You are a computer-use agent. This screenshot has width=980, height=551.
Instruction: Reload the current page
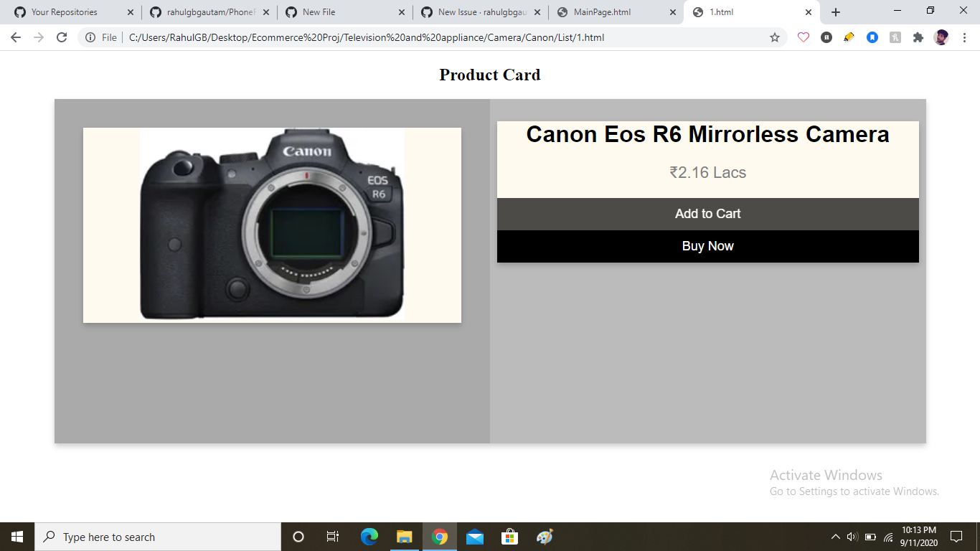pyautogui.click(x=62, y=37)
